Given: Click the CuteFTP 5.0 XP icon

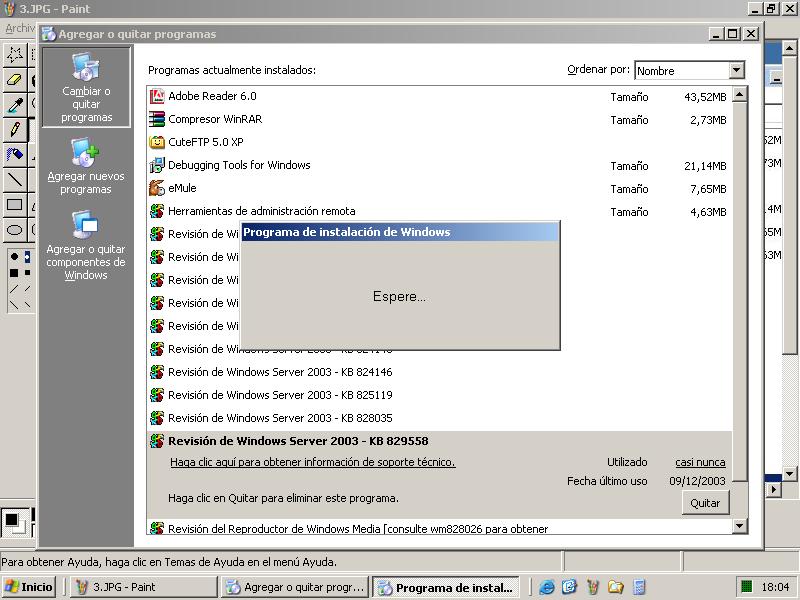Looking at the screenshot, I should coord(157,142).
